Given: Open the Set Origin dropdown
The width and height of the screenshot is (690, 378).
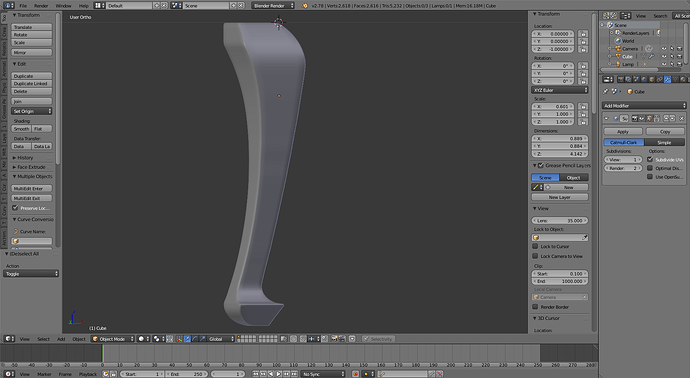Looking at the screenshot, I should 32,111.
